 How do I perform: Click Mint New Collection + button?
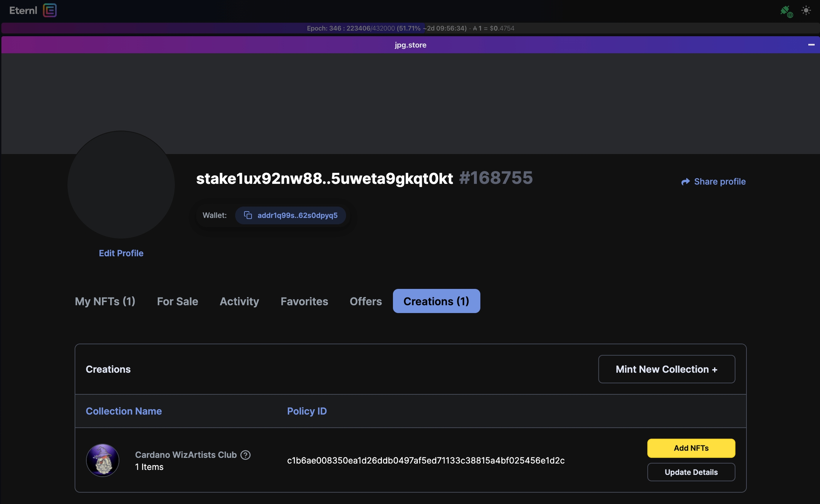666,369
